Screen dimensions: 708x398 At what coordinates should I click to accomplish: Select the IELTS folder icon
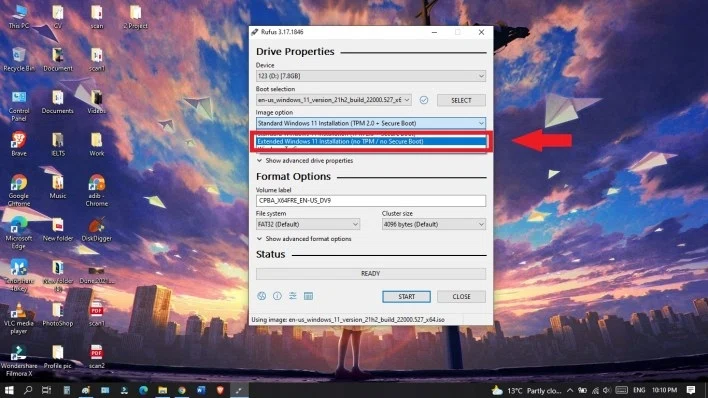pos(58,144)
